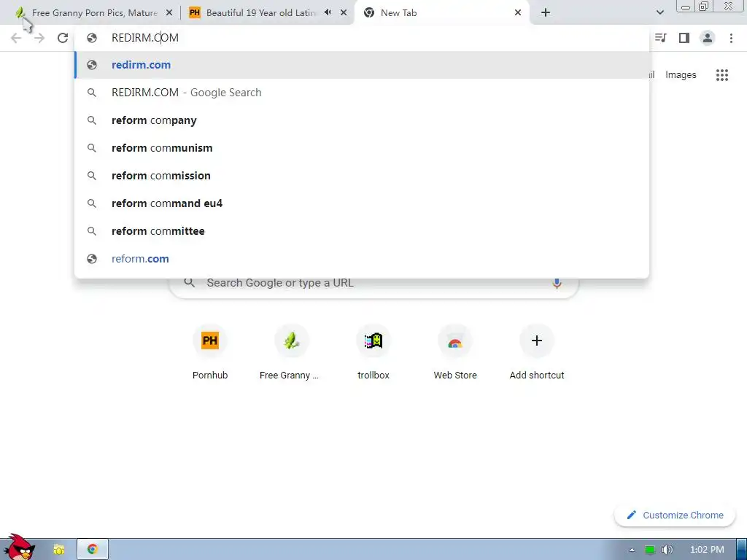747x560 pixels.
Task: Select the reform.com URL suggestion
Action: (x=362, y=259)
